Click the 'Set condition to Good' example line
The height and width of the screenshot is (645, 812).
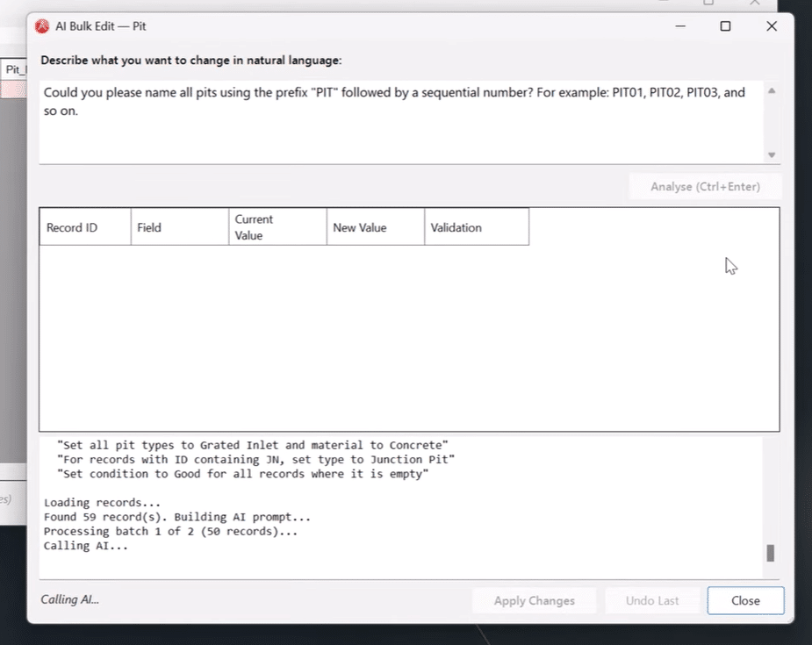(242, 474)
